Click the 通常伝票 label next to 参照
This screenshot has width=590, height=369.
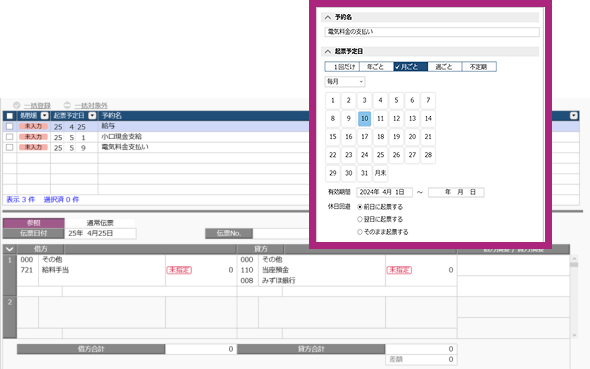coord(100,223)
